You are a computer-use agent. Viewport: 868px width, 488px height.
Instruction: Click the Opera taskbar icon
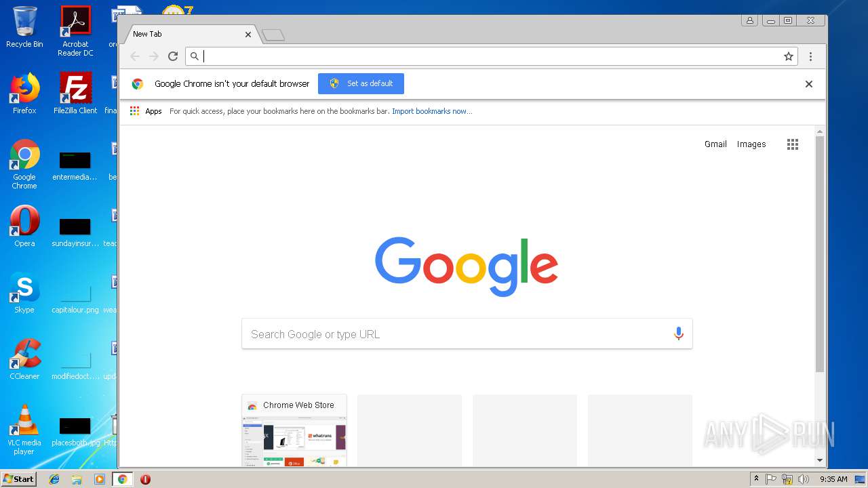coord(145,479)
